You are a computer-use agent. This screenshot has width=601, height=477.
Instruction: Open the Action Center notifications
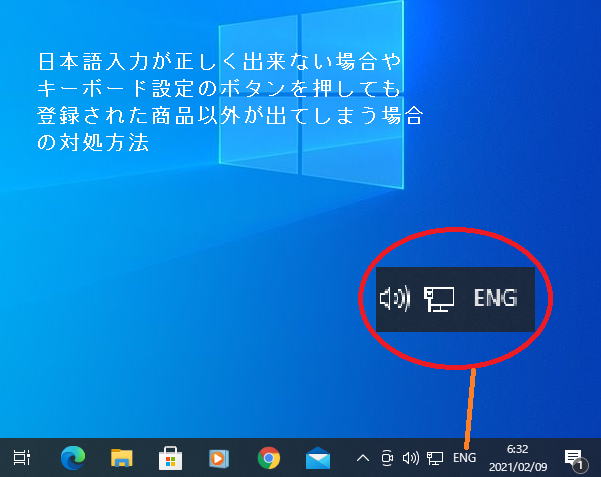tap(576, 459)
